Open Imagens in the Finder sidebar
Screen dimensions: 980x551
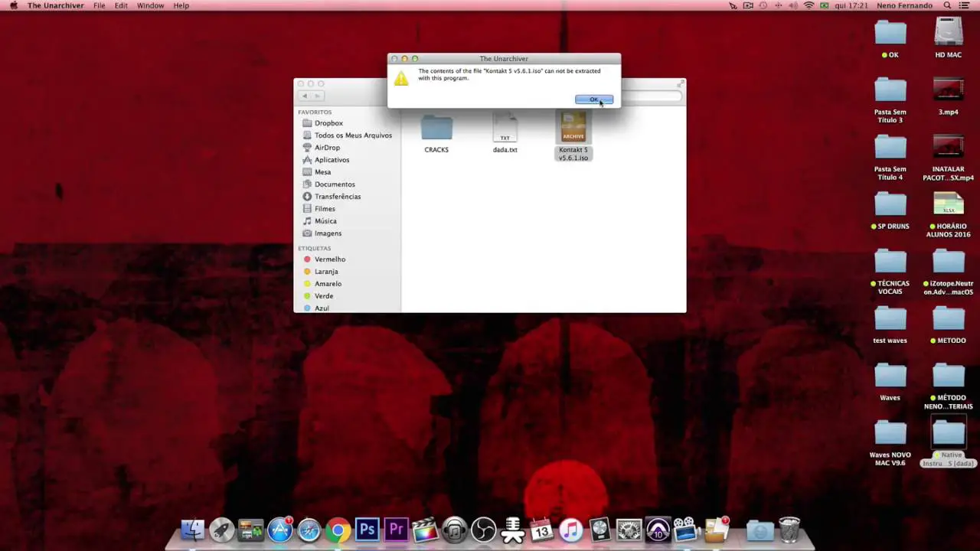point(328,233)
